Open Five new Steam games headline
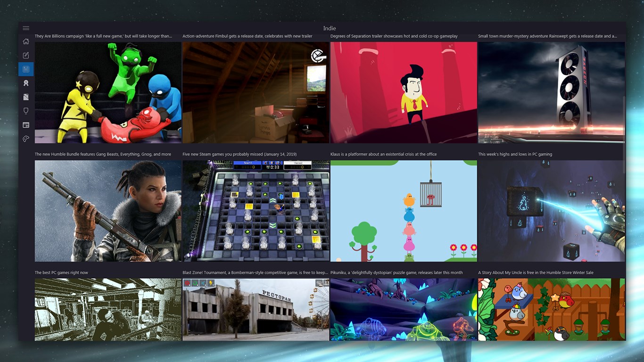Image resolution: width=644 pixels, height=362 pixels. [x=239, y=154]
